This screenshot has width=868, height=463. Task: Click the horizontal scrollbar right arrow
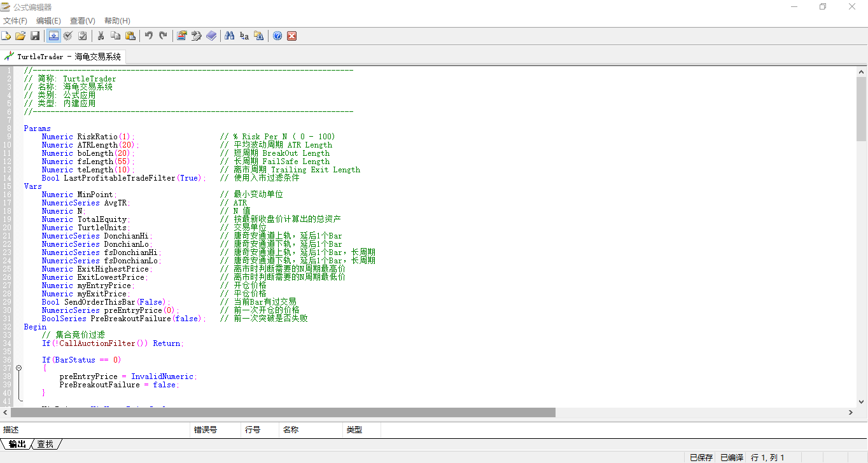click(851, 412)
